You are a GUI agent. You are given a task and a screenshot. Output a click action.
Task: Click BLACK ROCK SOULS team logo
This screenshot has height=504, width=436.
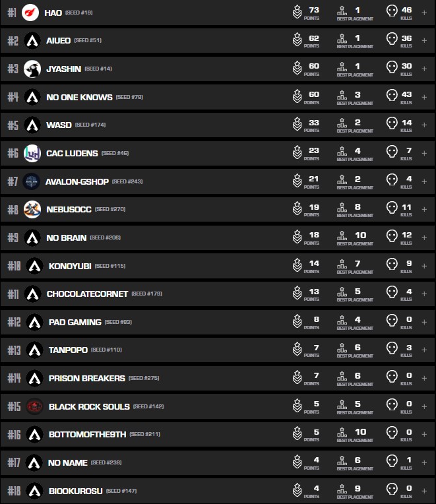(x=34, y=406)
